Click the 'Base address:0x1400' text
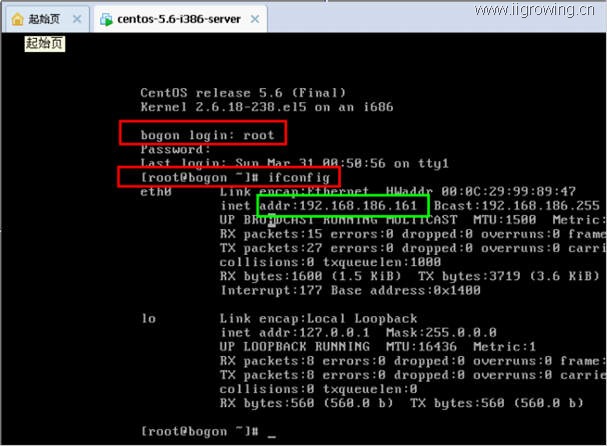Viewport: 607px width, 446px height. (406, 291)
